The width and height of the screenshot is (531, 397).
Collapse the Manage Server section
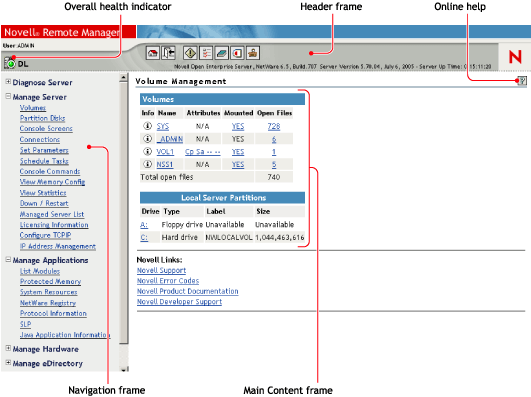point(8,96)
